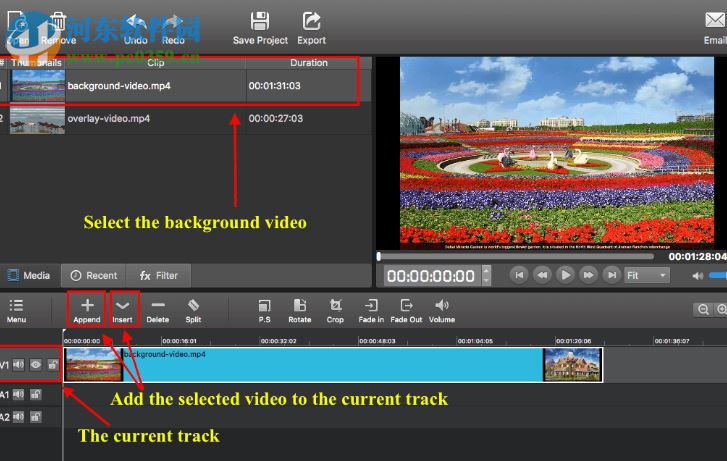Toggle lock on the V1 track
The image size is (727, 461).
[53, 365]
